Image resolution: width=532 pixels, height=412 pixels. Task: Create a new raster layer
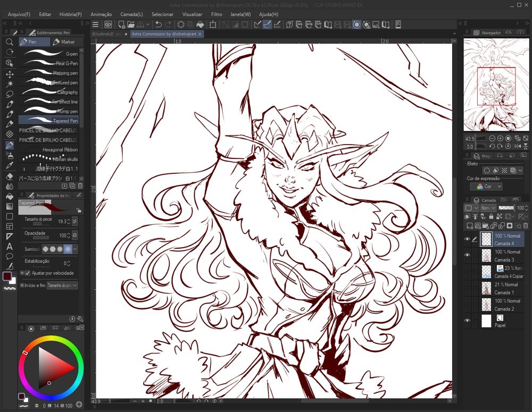coord(470,225)
